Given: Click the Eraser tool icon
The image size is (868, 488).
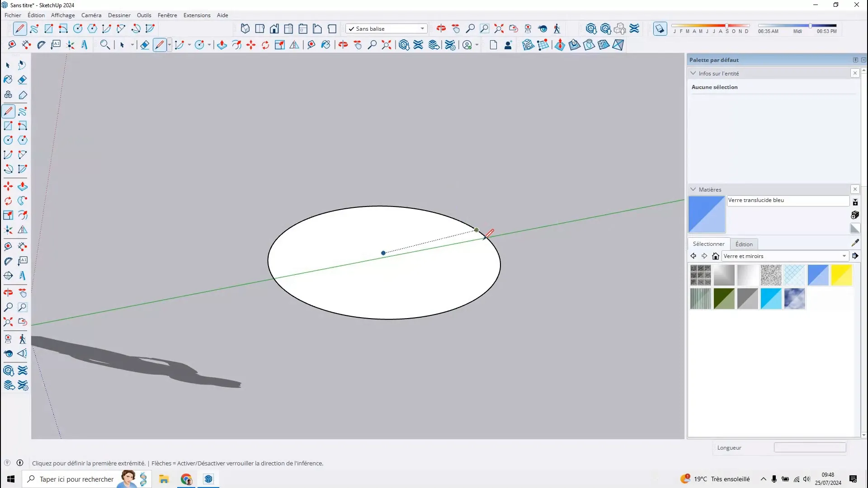Looking at the screenshot, I should (x=23, y=79).
